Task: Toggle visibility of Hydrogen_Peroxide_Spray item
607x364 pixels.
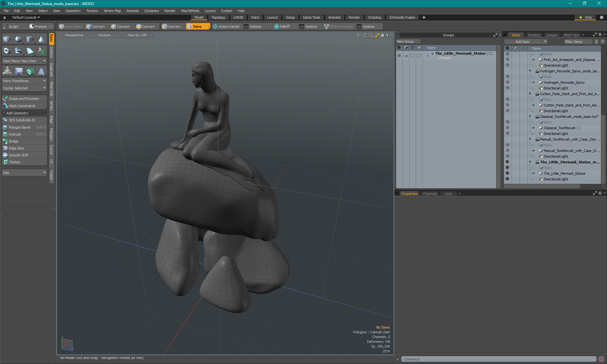Action: click(x=507, y=82)
